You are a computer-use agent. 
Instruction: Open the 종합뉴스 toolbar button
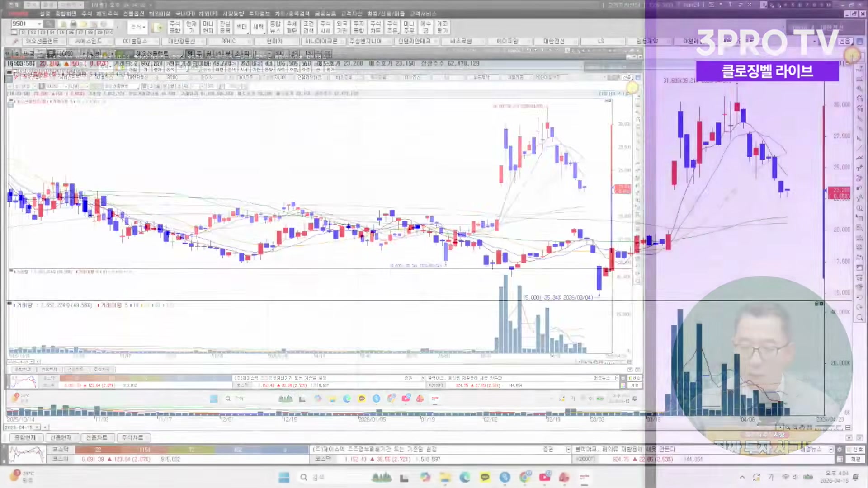[275, 27]
